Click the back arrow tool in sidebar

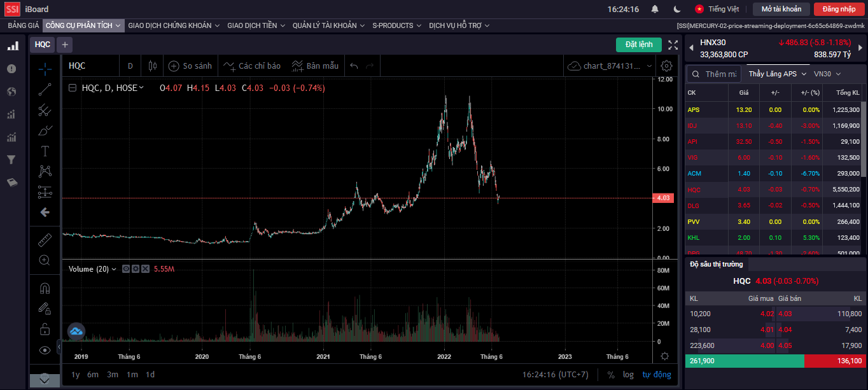(45, 212)
